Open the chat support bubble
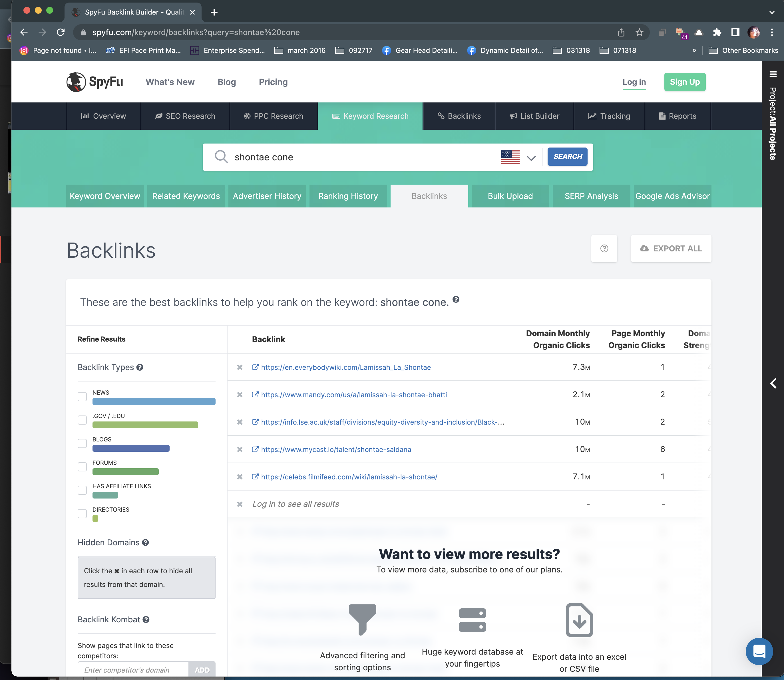 tap(759, 651)
